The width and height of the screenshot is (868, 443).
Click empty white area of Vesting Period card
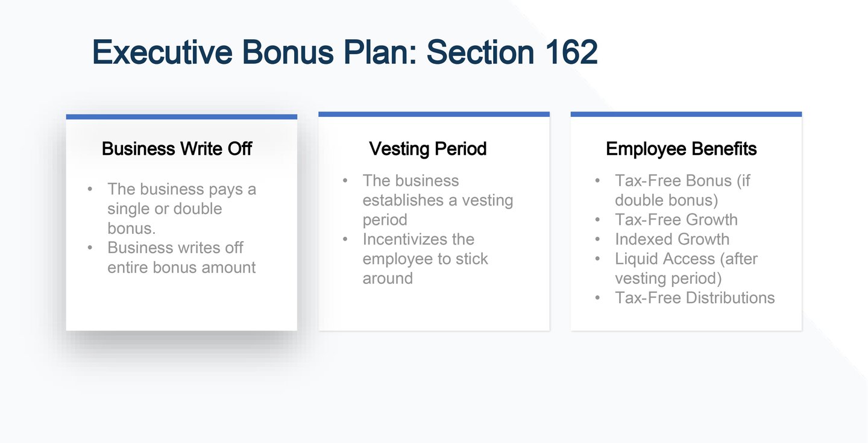pos(434,309)
